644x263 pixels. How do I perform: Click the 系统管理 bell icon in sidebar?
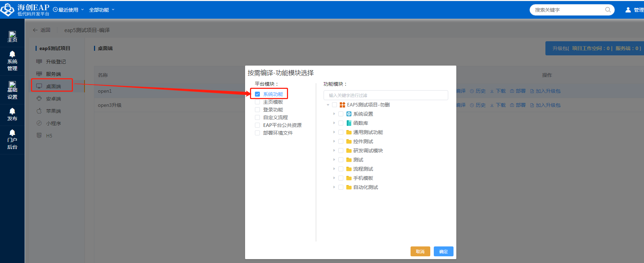point(12,54)
